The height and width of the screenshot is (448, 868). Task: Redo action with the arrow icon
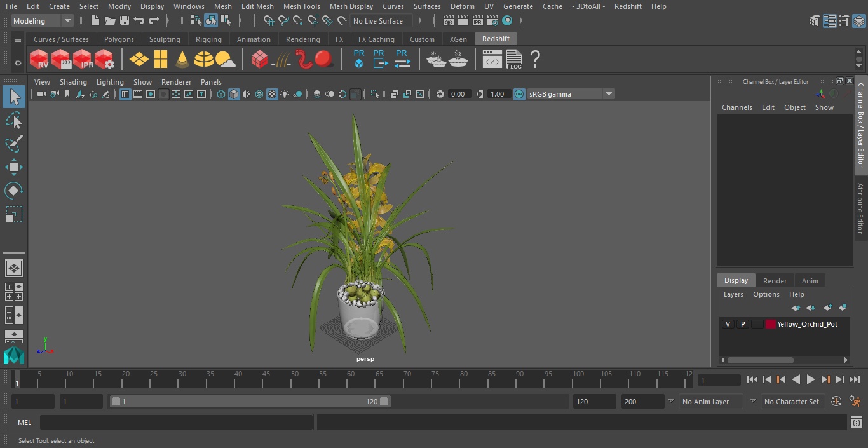(154, 21)
